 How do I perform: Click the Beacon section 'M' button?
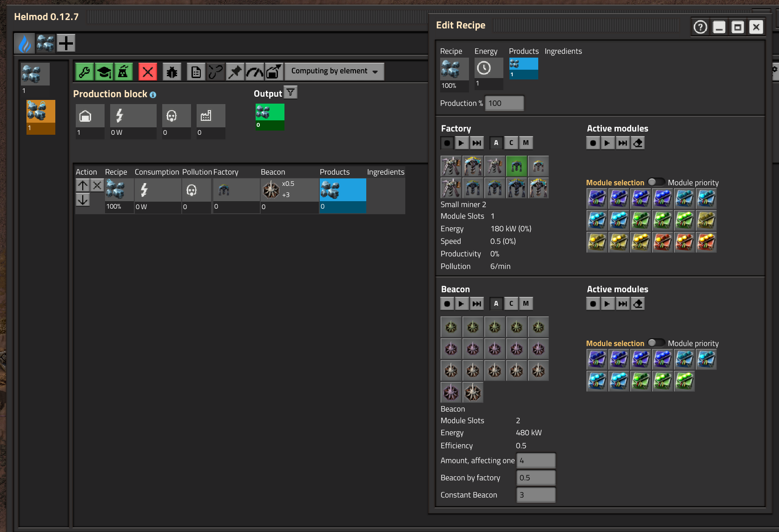(x=526, y=304)
